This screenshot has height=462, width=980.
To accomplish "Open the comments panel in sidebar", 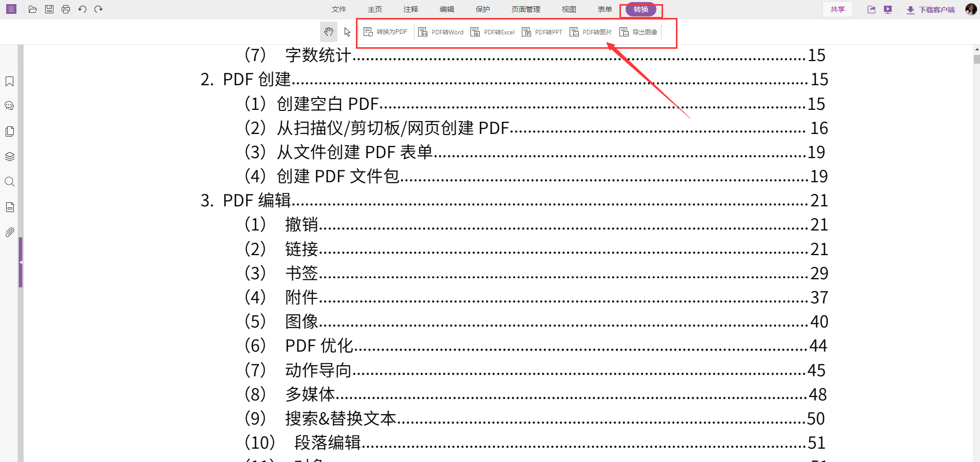I will coord(9,106).
